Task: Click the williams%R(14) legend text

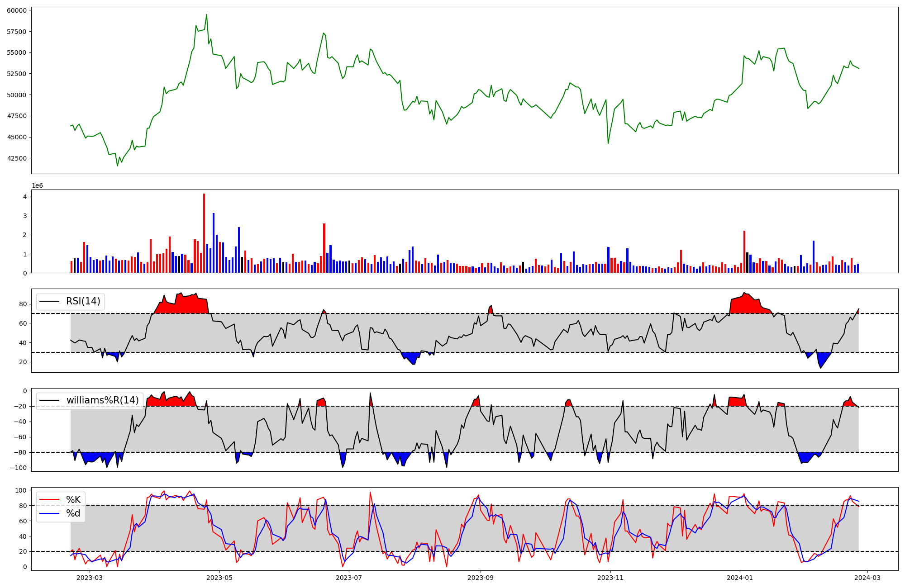Action: [102, 400]
